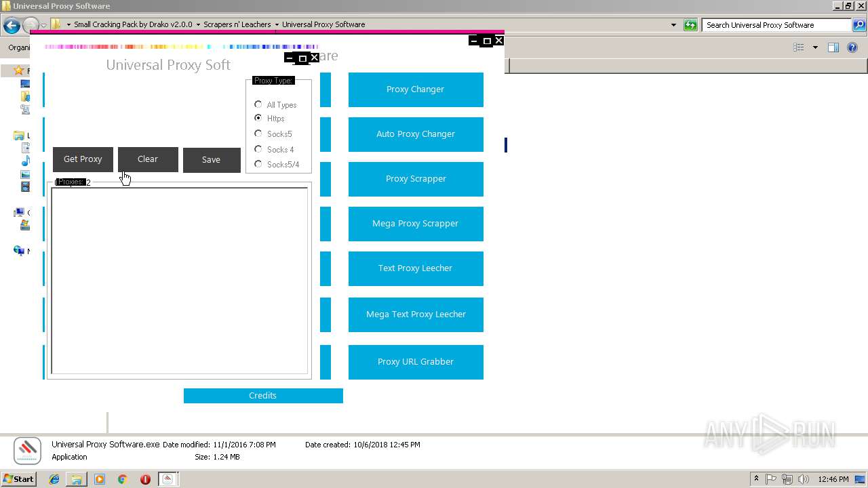Open the Proxy Changer tool
Viewport: 868px width, 488px height.
(x=416, y=89)
